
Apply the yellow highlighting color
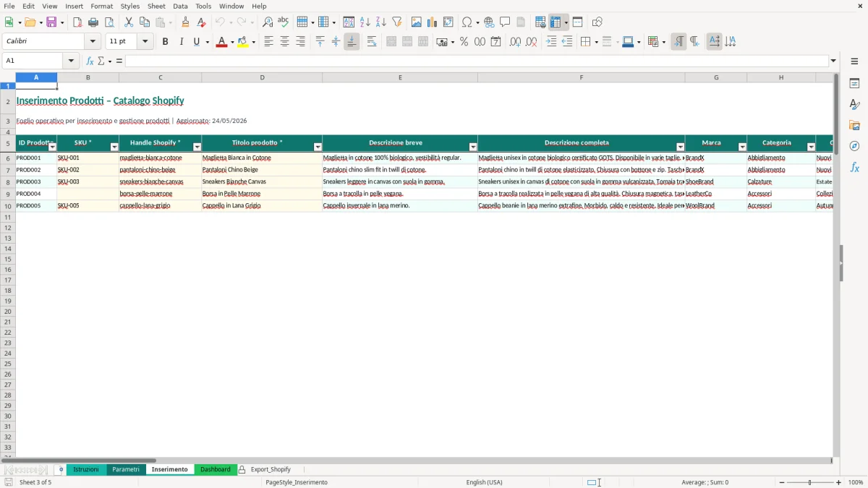coord(243,42)
